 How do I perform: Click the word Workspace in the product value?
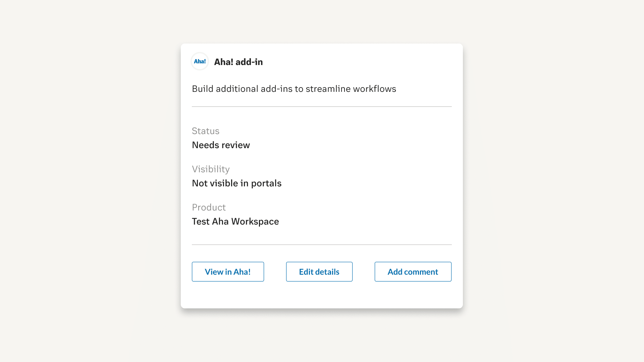(255, 222)
